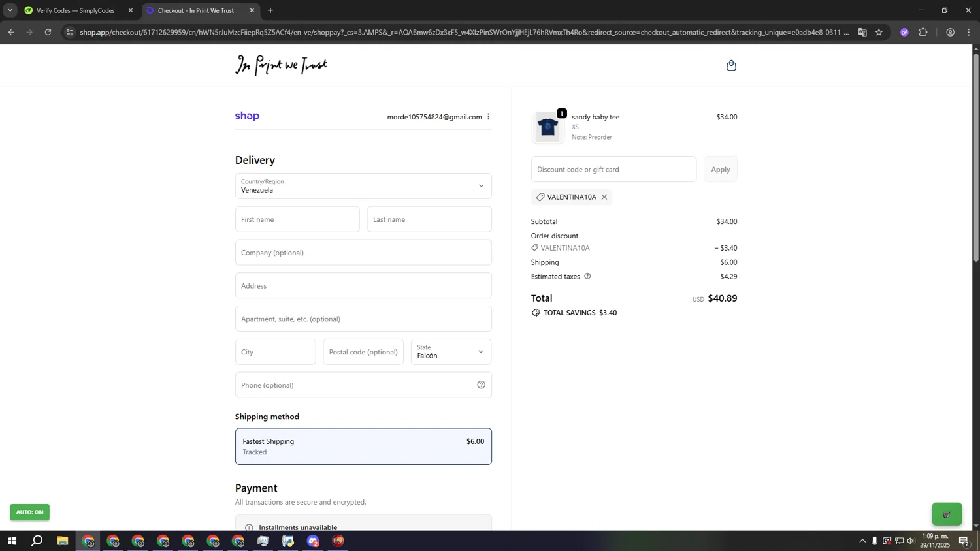
Task: Reload the current page
Action: point(48,32)
